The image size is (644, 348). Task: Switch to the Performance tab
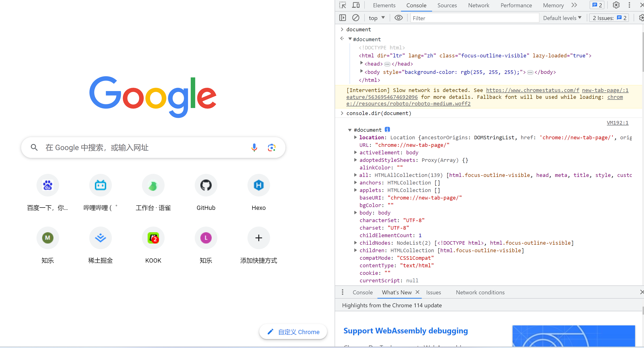point(516,5)
